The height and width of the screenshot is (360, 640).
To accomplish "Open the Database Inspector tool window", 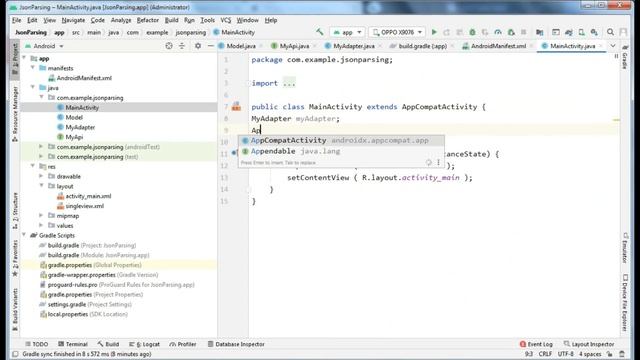I will [x=236, y=344].
